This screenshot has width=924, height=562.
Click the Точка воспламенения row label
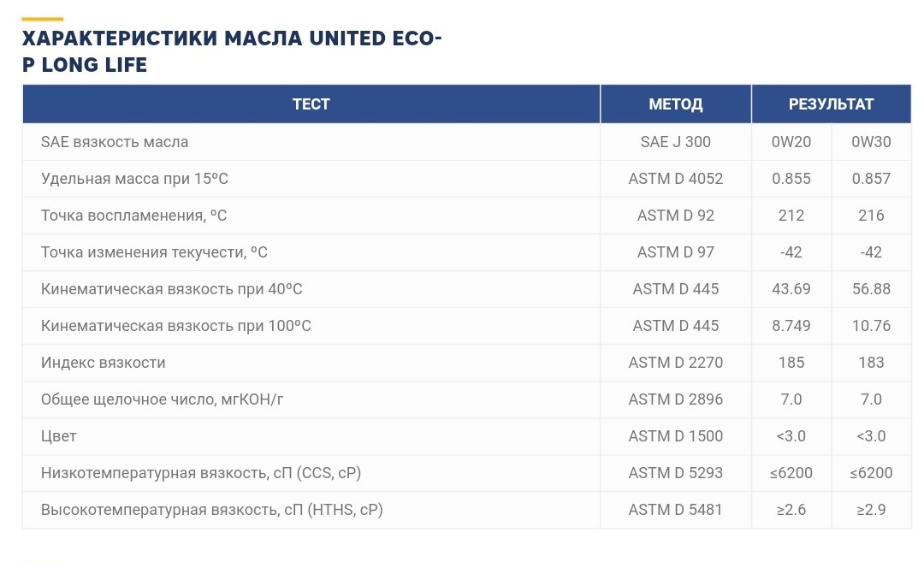[x=133, y=216]
